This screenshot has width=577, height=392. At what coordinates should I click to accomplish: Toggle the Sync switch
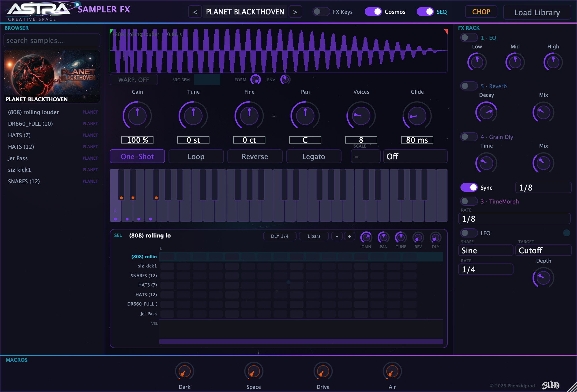pyautogui.click(x=469, y=187)
